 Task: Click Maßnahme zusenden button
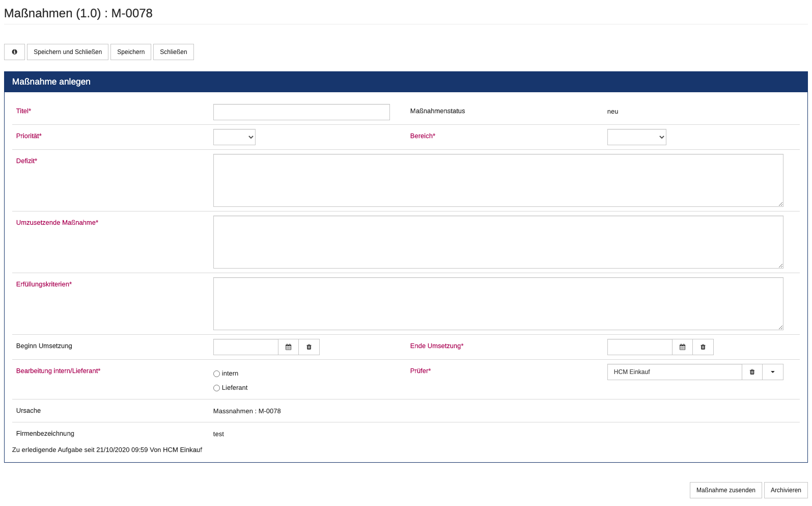pos(725,490)
